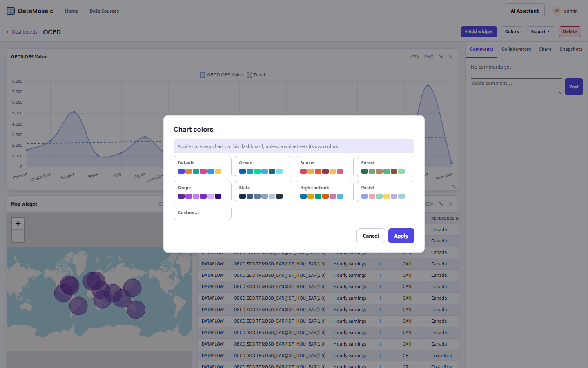The width and height of the screenshot is (588, 368).
Task: Switch to the Snapshots tab
Action: point(571,49)
